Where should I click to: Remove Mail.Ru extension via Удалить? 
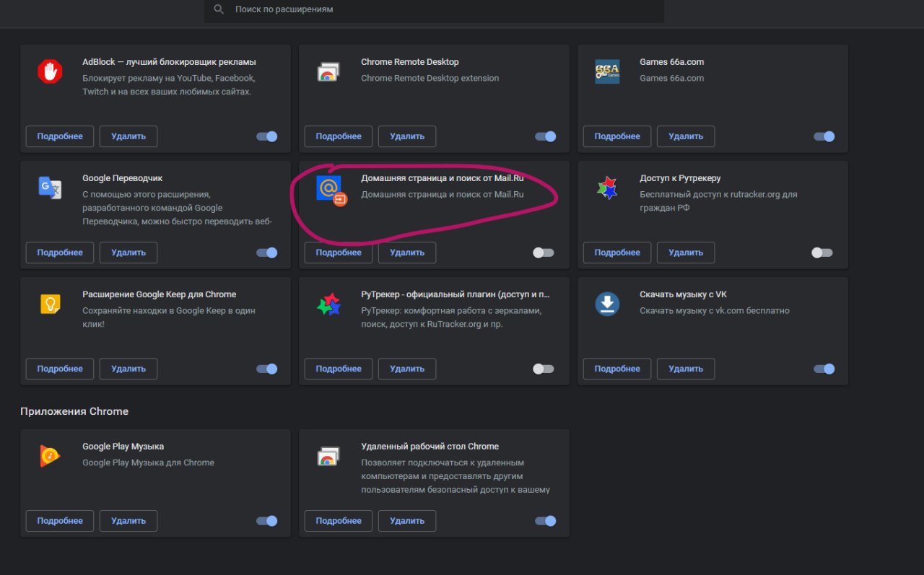[x=407, y=253]
